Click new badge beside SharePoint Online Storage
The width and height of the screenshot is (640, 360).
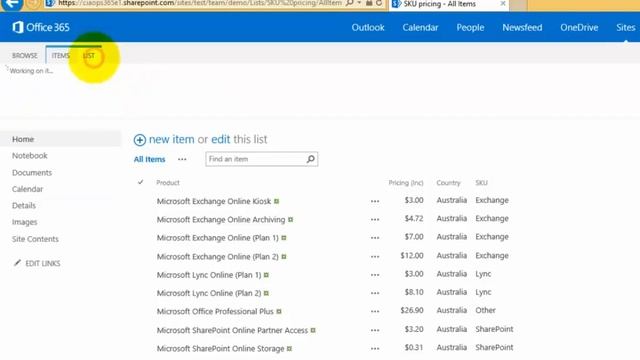pos(289,349)
